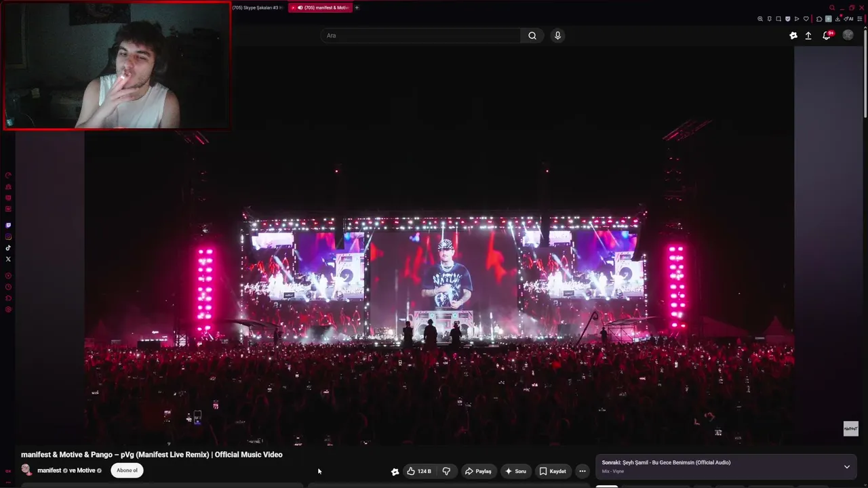Open the history clock icon in the sidebar

[x=8, y=287]
